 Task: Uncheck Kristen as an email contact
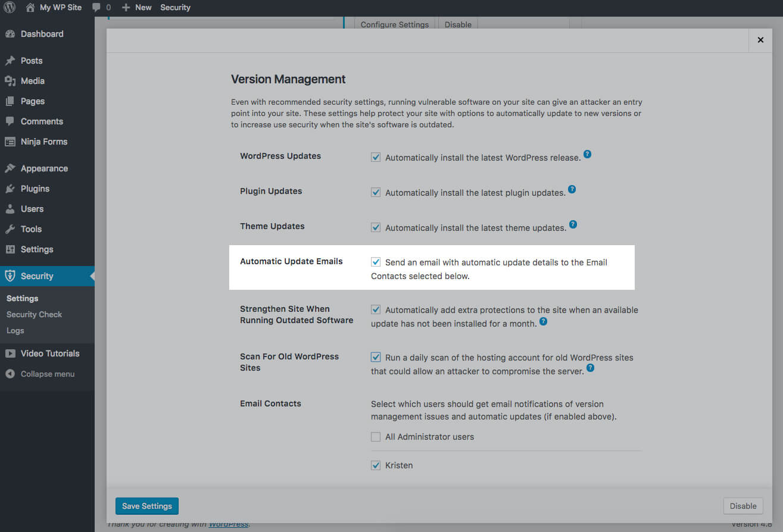[x=376, y=465]
